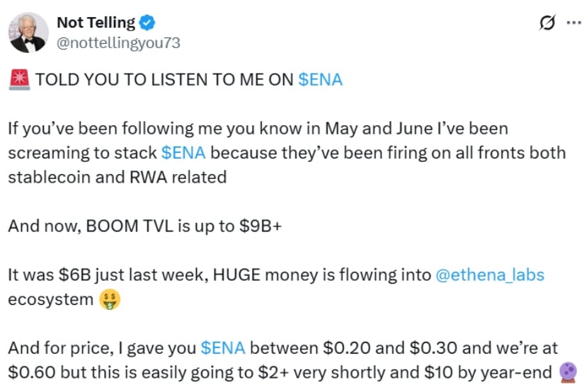This screenshot has width=584, height=392.
Task: Open the three-dot more options menu
Action: 574,23
